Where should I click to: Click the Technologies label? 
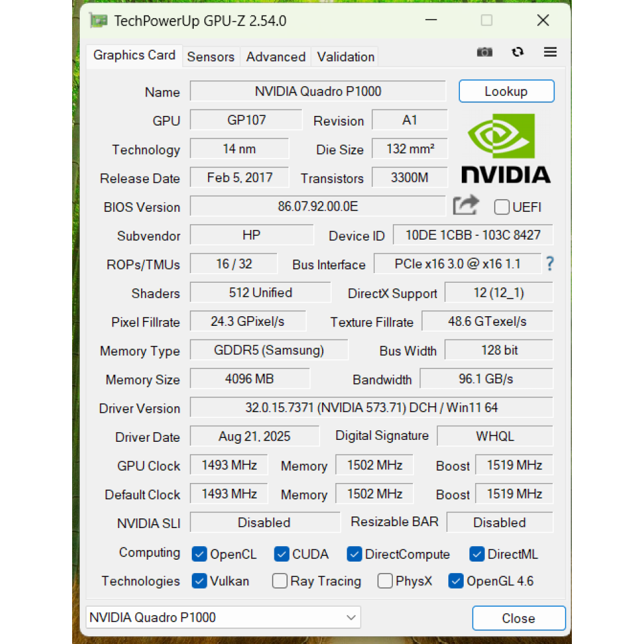pyautogui.click(x=140, y=581)
